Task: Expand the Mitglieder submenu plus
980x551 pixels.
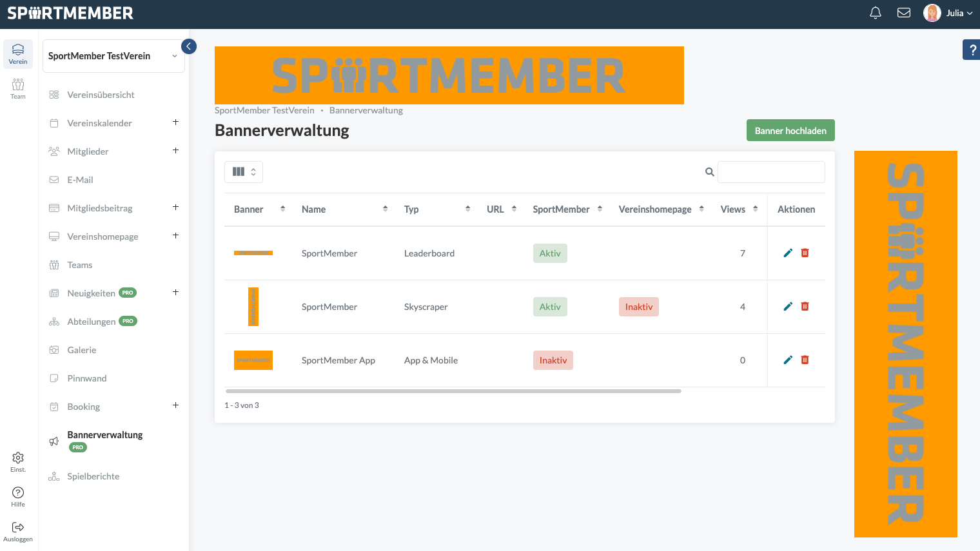Action: [175, 151]
